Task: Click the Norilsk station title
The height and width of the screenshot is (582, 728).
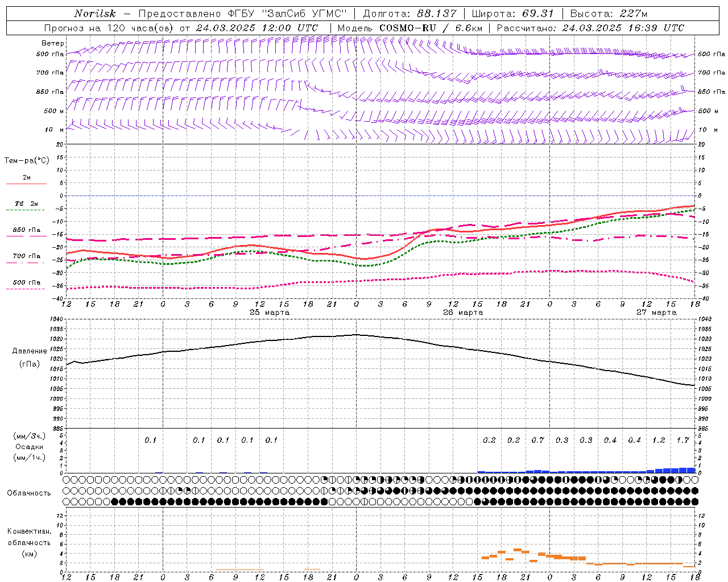Action: coord(94,14)
